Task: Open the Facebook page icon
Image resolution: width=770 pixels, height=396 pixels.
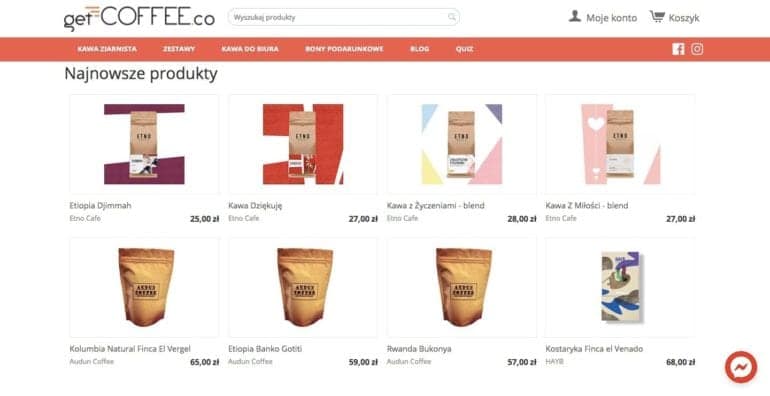Action: pyautogui.click(x=678, y=49)
